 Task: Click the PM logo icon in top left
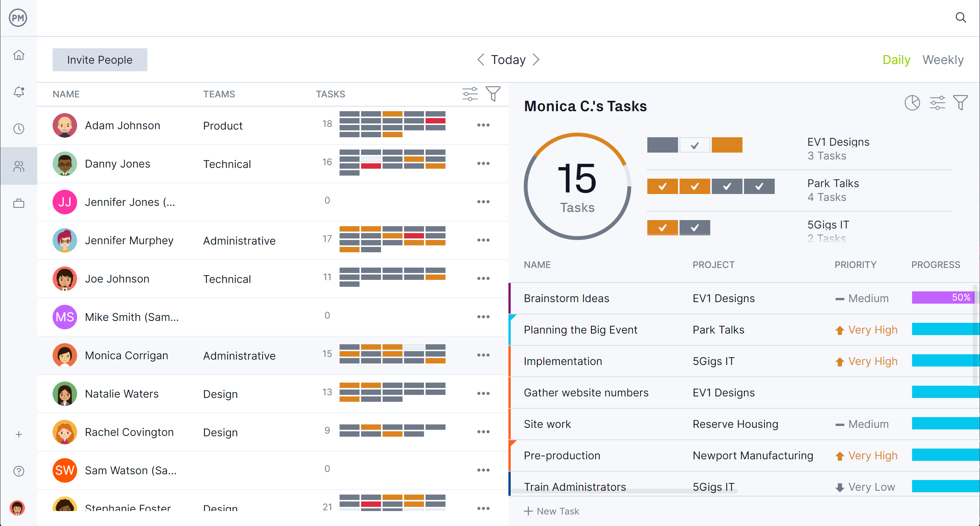pyautogui.click(x=18, y=18)
